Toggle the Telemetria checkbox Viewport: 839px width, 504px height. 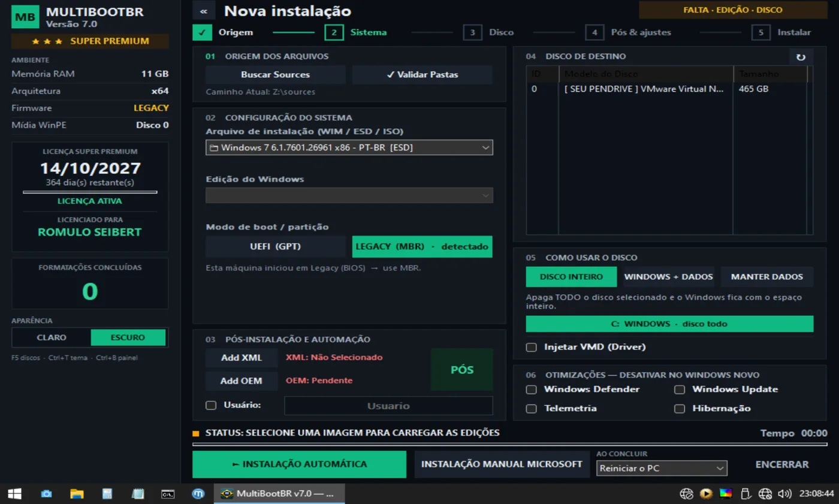pyautogui.click(x=531, y=409)
